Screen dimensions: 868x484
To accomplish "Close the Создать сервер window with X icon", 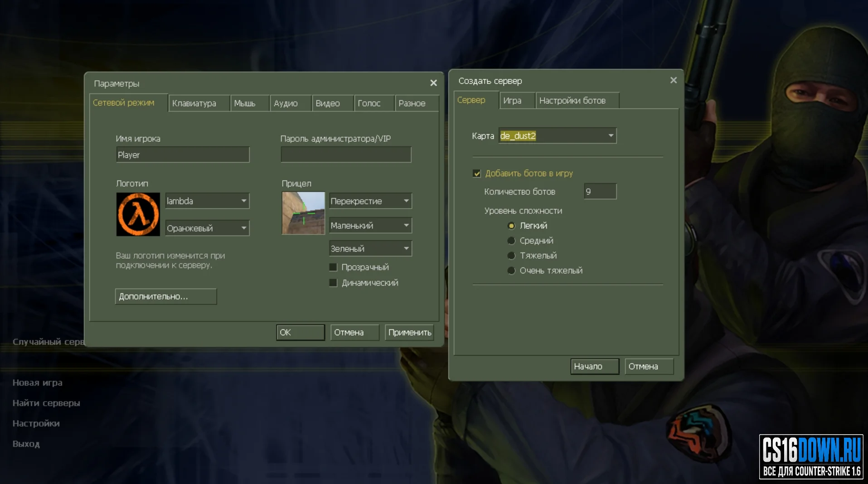I will (674, 80).
